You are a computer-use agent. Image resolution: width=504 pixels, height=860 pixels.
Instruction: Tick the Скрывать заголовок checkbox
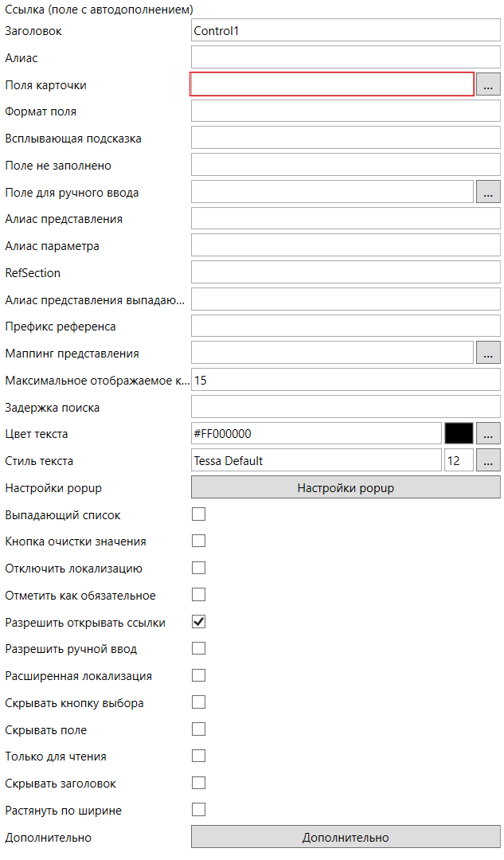(x=199, y=783)
